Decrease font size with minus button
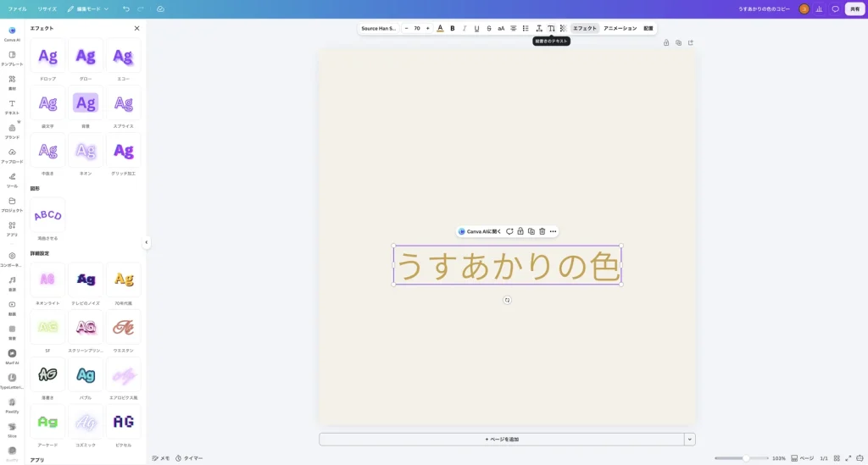868x465 pixels. (406, 28)
